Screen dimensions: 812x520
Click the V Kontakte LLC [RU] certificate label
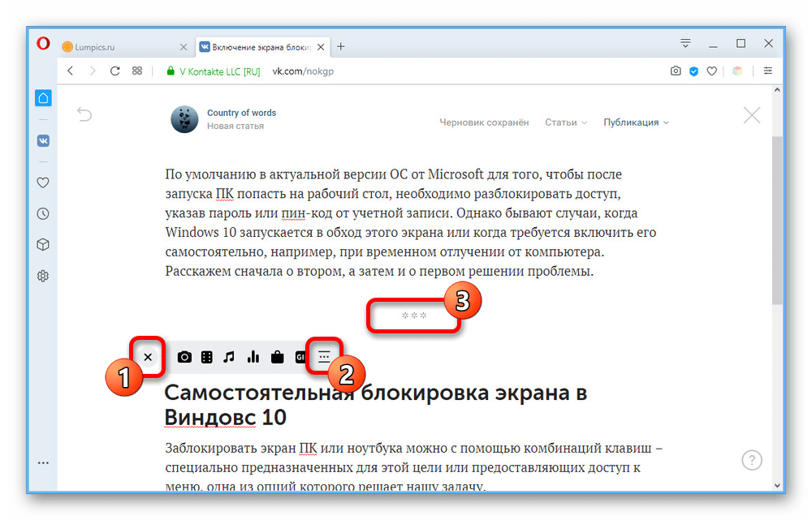[219, 72]
